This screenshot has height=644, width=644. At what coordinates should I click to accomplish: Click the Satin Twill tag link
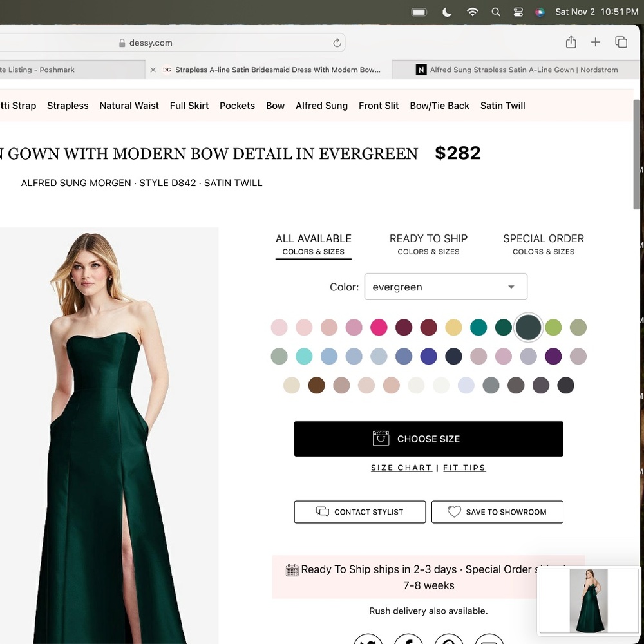coord(503,106)
